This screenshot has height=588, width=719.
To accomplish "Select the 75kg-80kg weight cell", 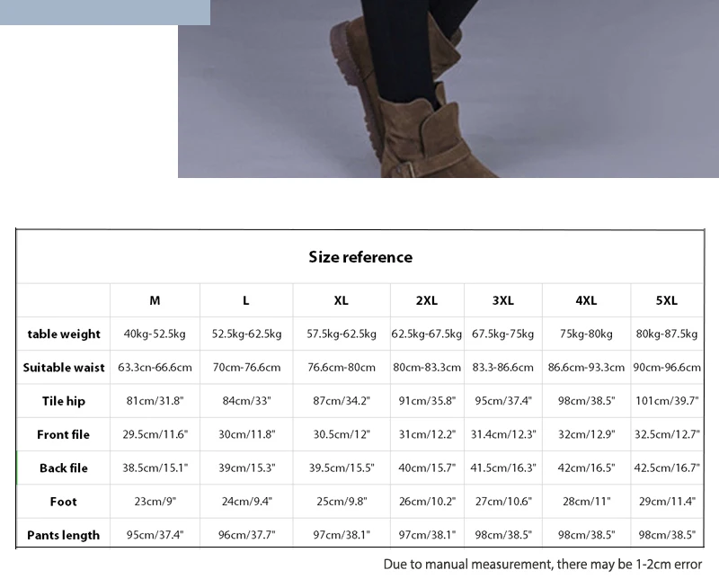I will coord(586,334).
